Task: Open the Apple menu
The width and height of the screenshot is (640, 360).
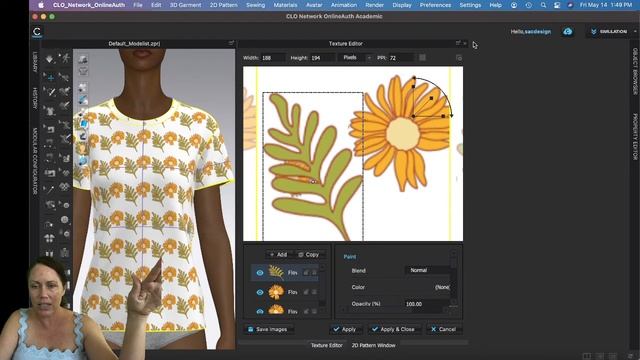Action: click(41, 5)
